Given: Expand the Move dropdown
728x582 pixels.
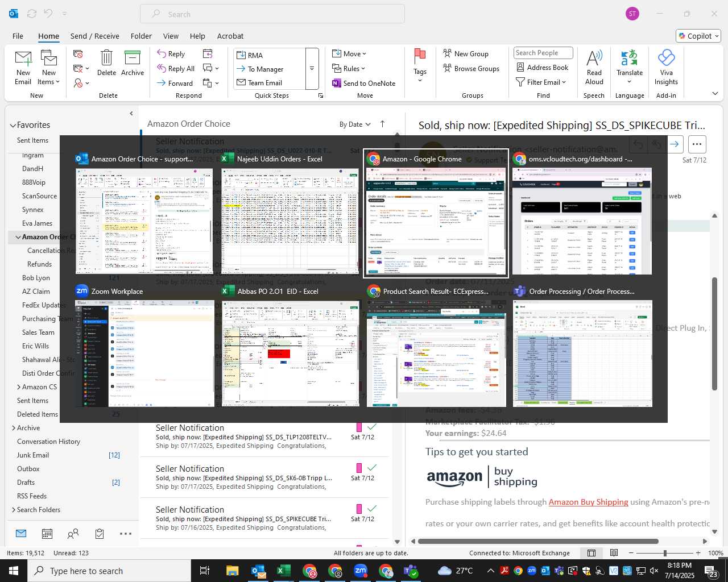Looking at the screenshot, I should pos(349,53).
